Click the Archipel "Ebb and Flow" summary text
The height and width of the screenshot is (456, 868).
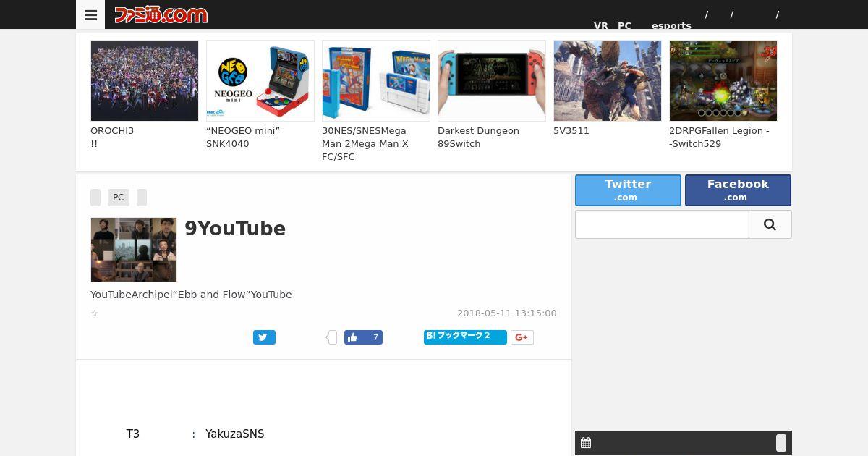click(191, 295)
